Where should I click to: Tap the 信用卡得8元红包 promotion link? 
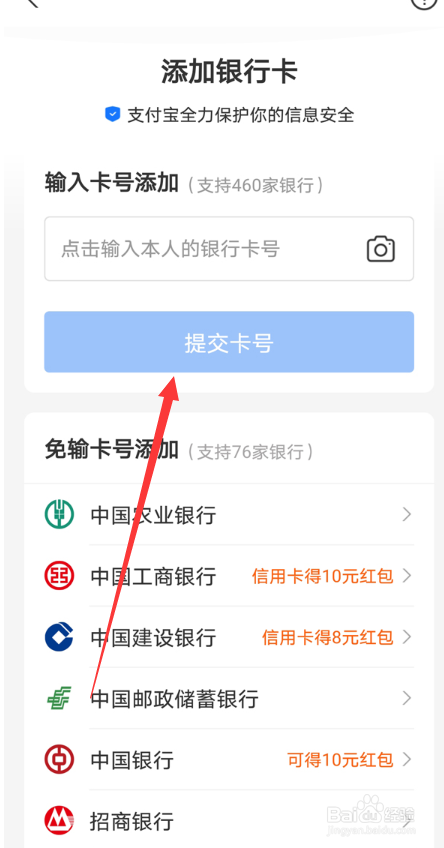(328, 638)
